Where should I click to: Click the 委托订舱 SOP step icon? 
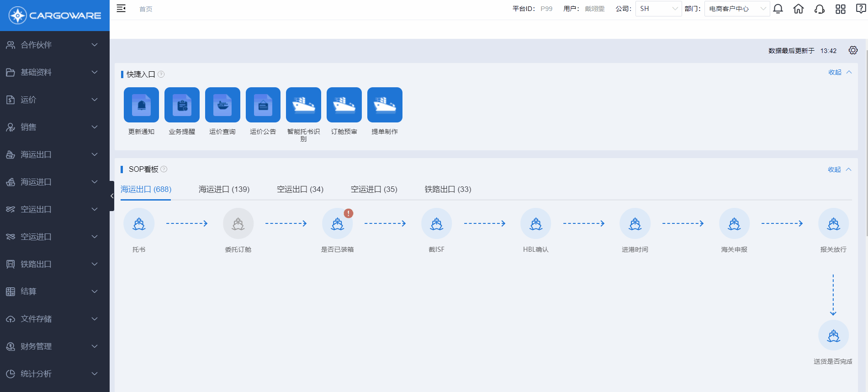pos(238,223)
